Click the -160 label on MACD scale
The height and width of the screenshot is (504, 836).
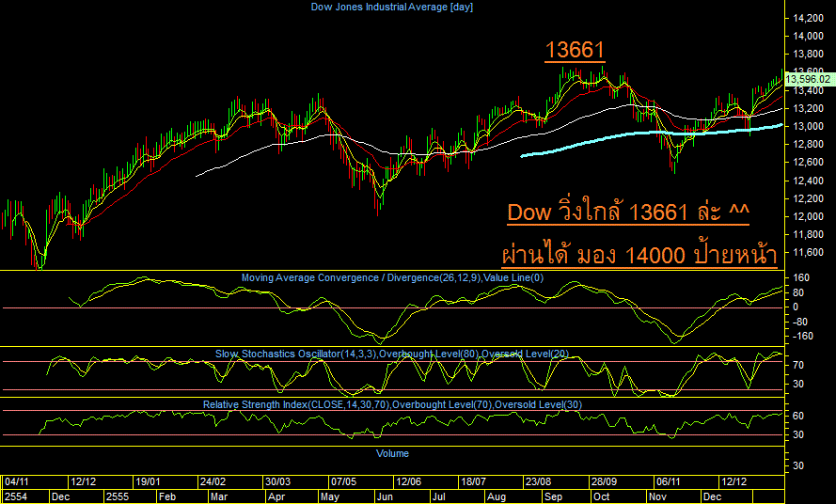[x=802, y=336]
